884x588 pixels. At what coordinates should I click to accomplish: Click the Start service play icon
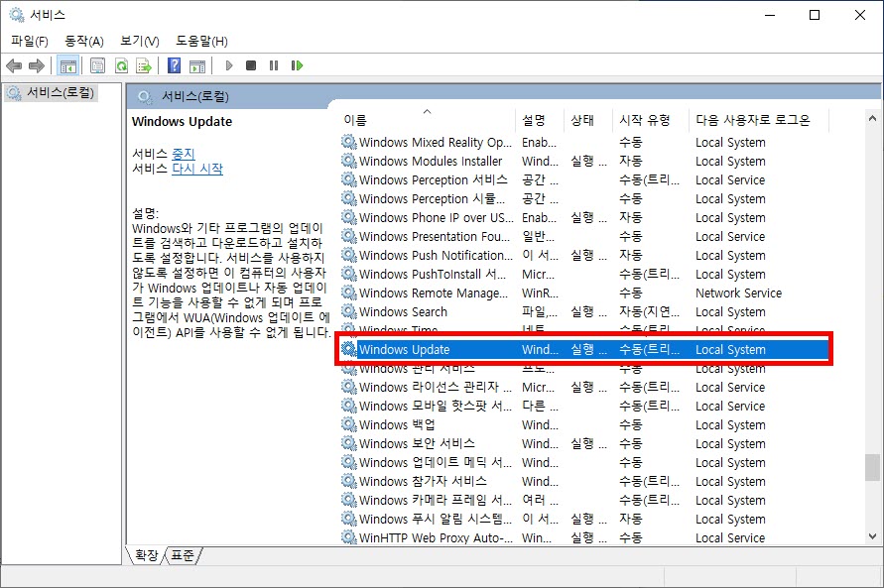(x=229, y=65)
